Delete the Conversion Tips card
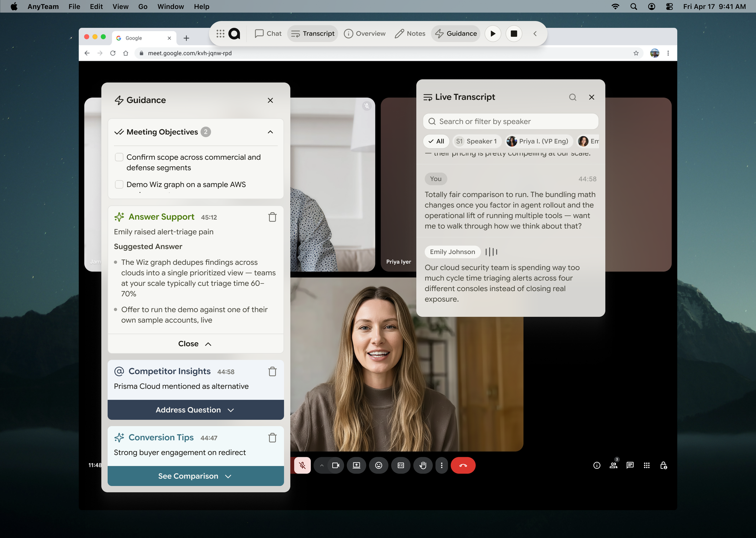This screenshot has height=538, width=756. 272,438
